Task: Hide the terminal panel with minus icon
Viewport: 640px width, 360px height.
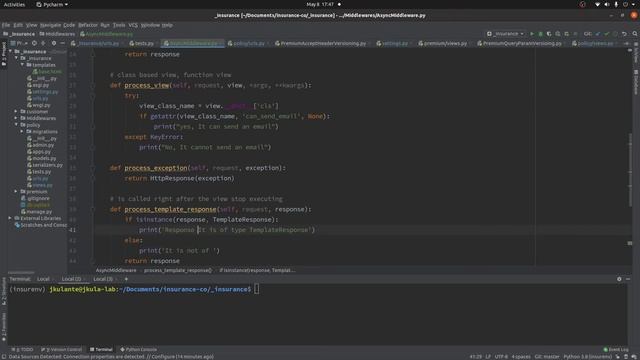Action: pos(628,279)
